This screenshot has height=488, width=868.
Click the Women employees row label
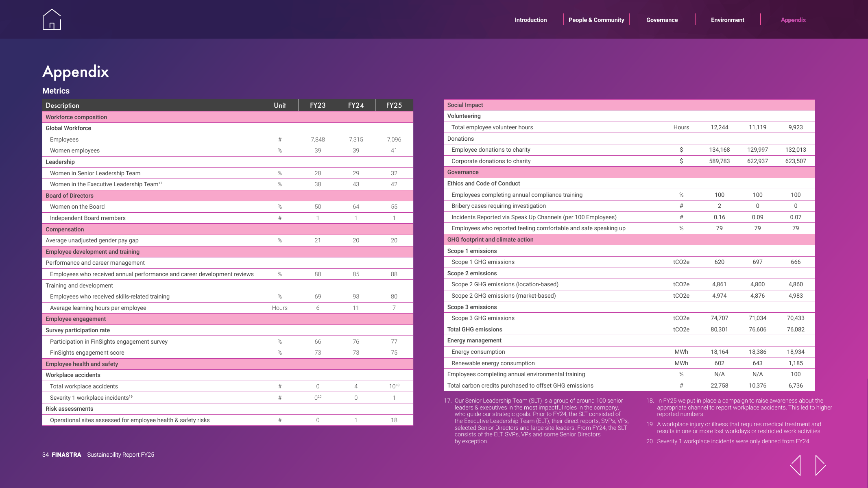click(75, 150)
